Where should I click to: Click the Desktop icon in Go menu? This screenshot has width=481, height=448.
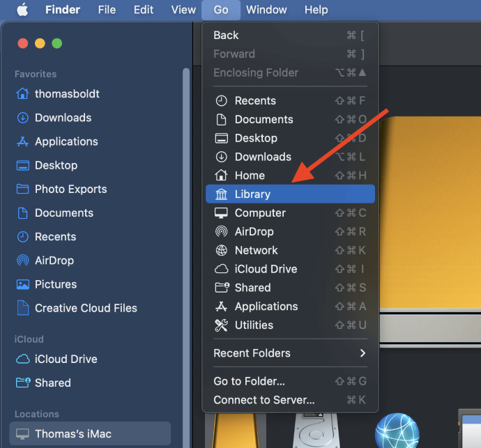coord(221,138)
